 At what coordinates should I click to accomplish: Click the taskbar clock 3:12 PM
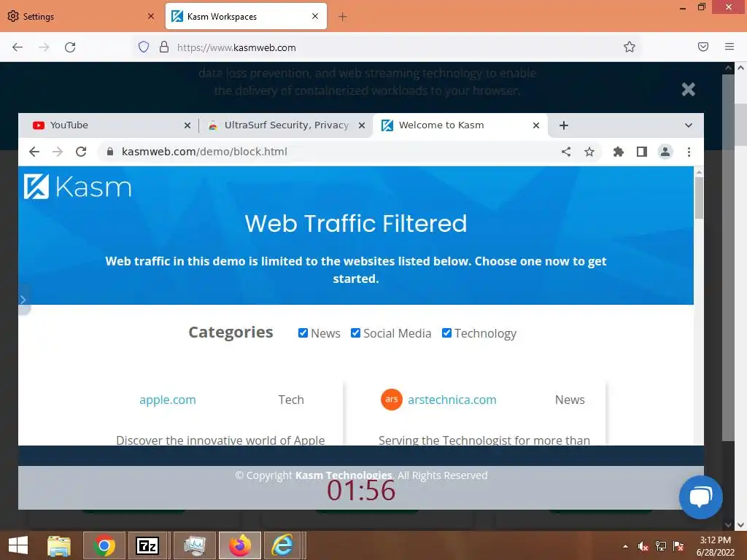coord(715,546)
